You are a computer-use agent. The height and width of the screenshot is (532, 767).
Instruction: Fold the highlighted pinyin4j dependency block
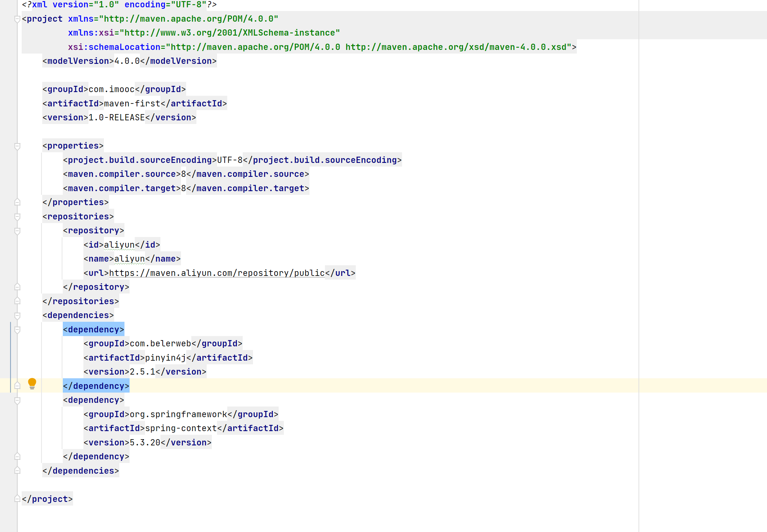tap(17, 330)
